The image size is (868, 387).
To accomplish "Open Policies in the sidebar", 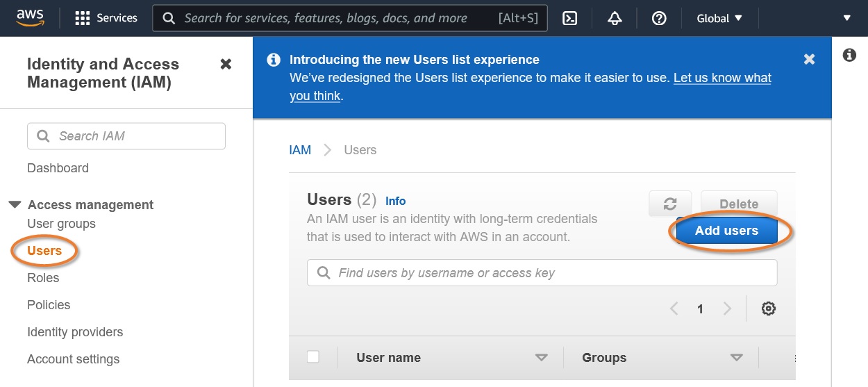I will (x=49, y=305).
